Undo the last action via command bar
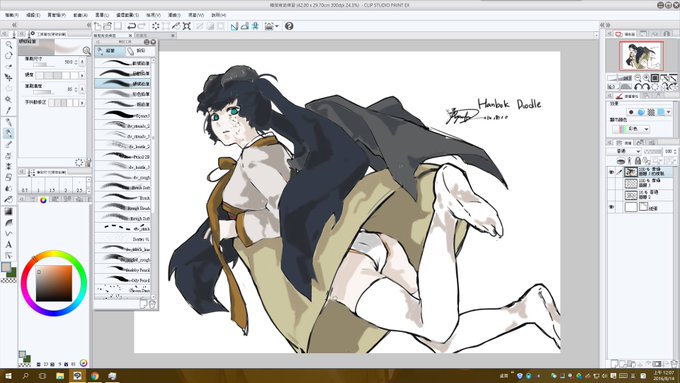680x383 pixels. coord(131,26)
